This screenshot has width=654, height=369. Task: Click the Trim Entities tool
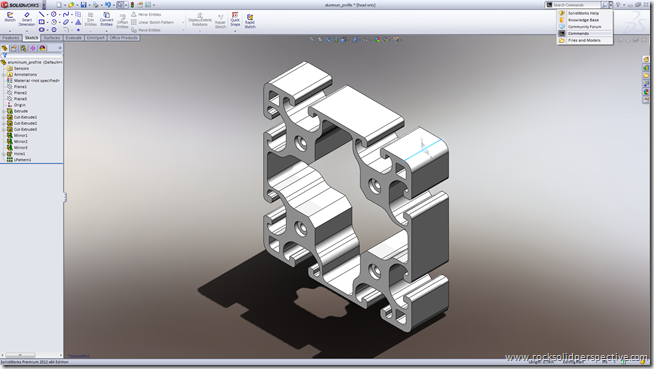pos(91,19)
